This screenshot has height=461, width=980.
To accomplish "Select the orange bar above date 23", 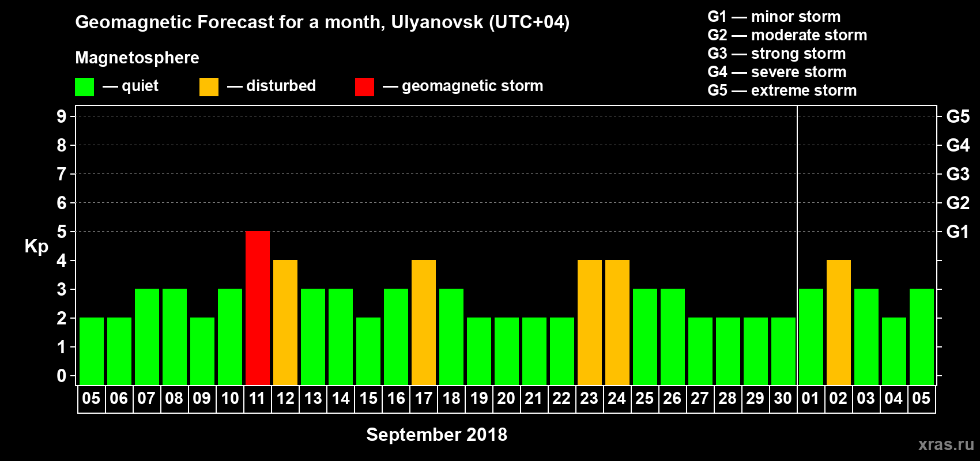I will (590, 322).
